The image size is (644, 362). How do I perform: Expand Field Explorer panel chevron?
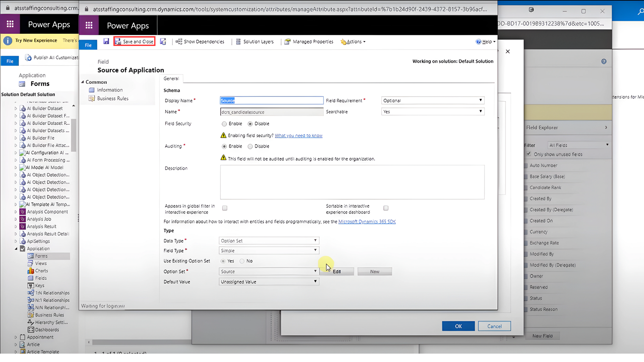click(x=606, y=127)
